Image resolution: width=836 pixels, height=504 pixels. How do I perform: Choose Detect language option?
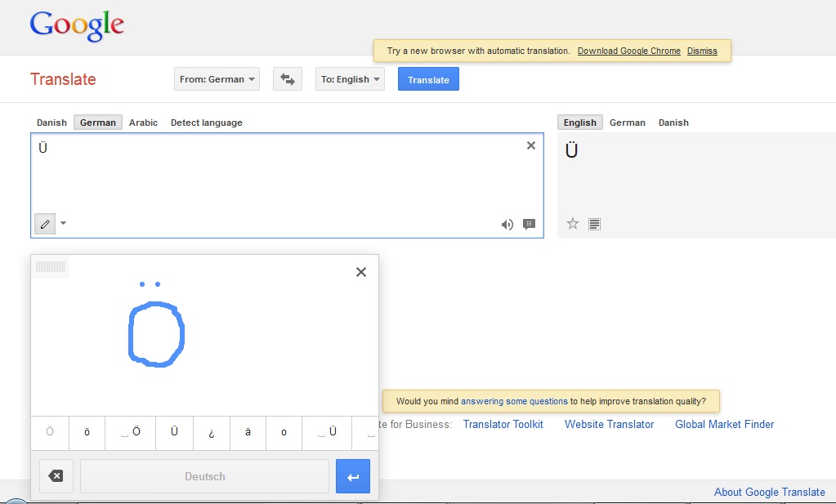pos(206,123)
